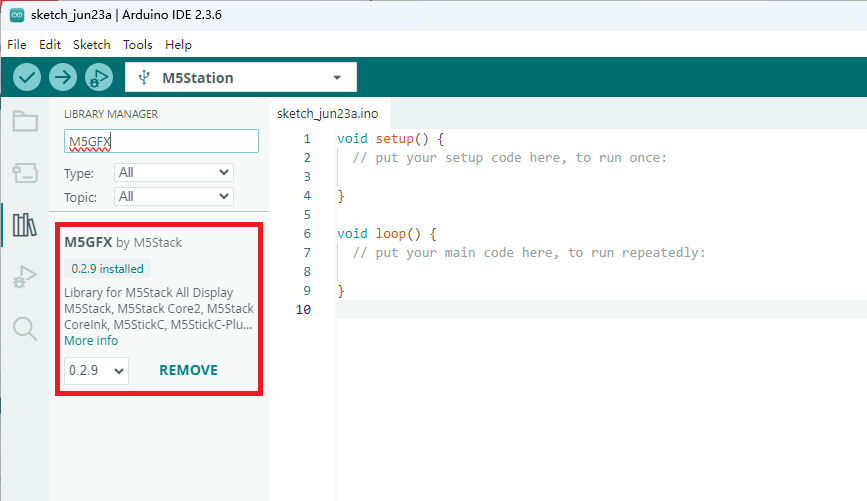Open the 0.2.9 version selector dropdown
Screen dimensions: 867x501
point(96,370)
